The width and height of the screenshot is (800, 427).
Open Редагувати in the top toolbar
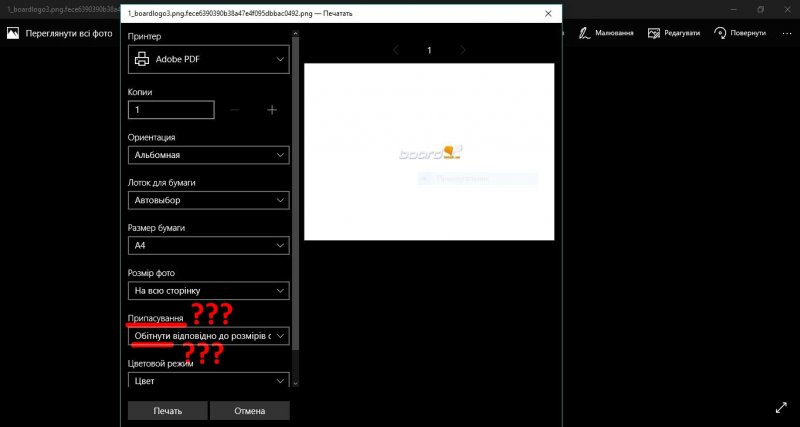[x=674, y=33]
